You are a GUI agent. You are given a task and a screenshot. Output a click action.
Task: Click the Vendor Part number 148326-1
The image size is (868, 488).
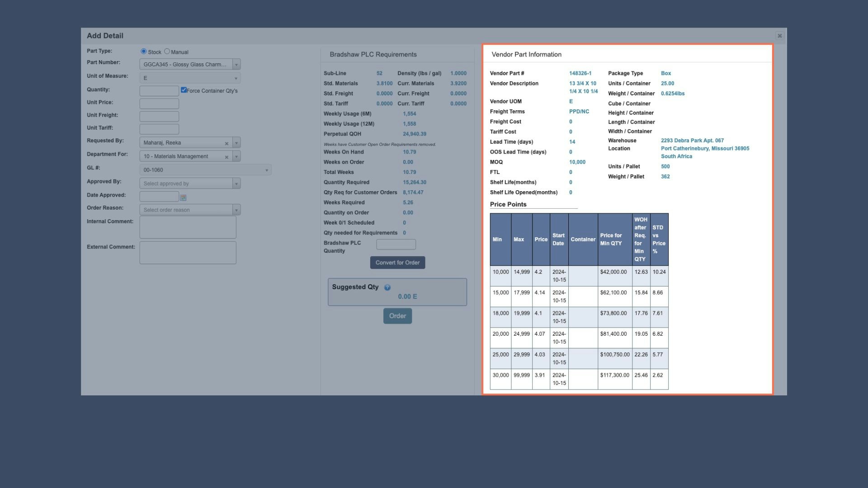580,73
